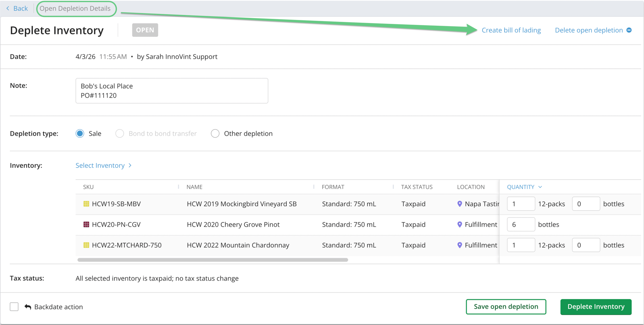The width and height of the screenshot is (644, 325).
Task: Click HCW 2022 Mountain Chardonnay name
Action: tap(238, 245)
